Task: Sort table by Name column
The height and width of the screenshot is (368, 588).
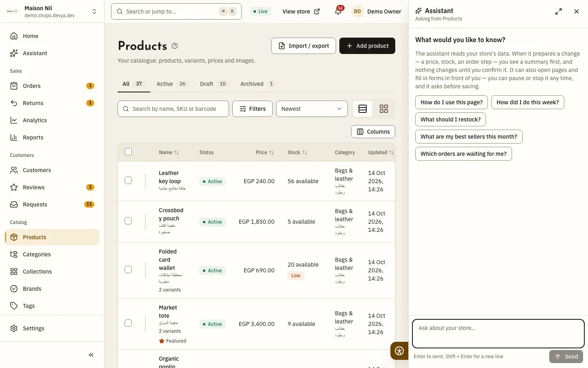Action: (x=169, y=153)
